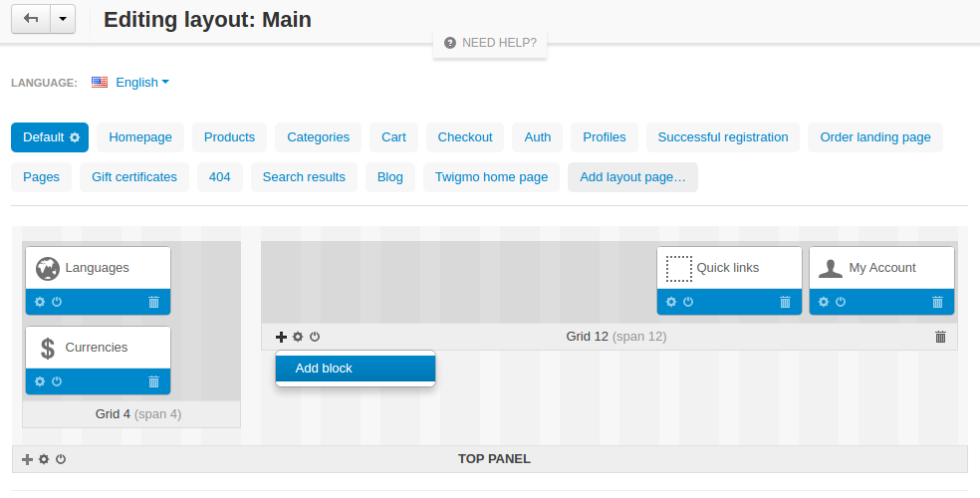Click the plus icon in Top Panel bar

[x=28, y=459]
